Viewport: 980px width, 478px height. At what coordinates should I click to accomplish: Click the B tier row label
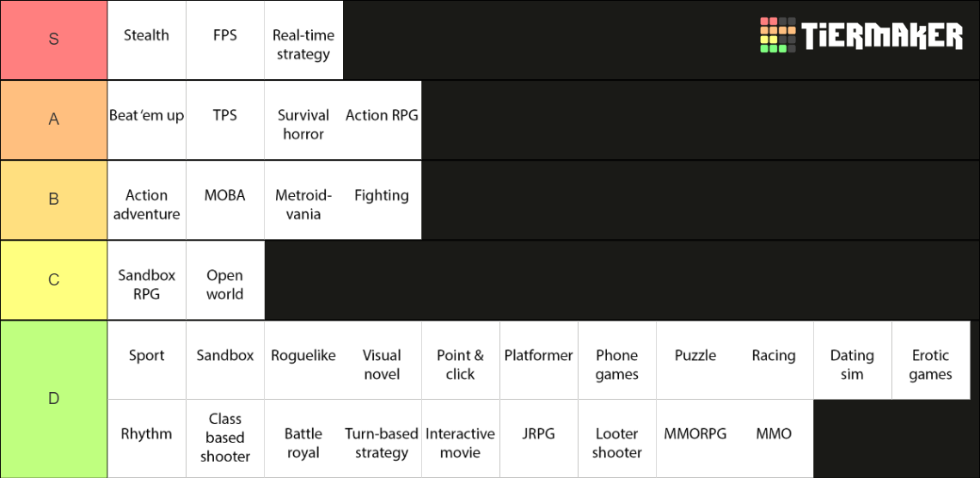53,199
